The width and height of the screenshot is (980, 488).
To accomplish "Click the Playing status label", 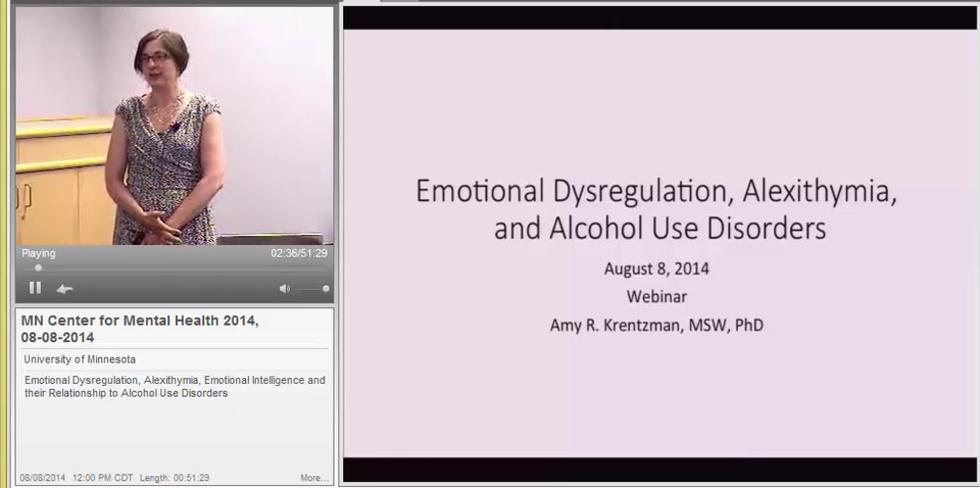I will (x=38, y=254).
